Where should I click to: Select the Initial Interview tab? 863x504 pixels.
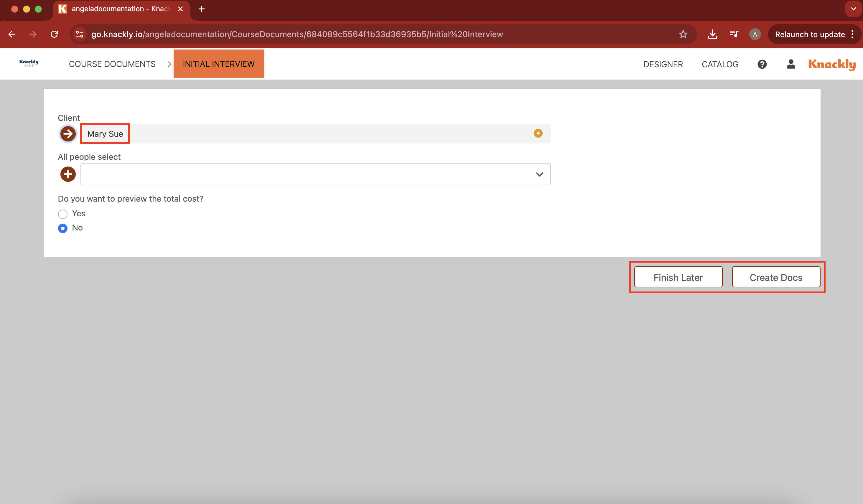219,64
